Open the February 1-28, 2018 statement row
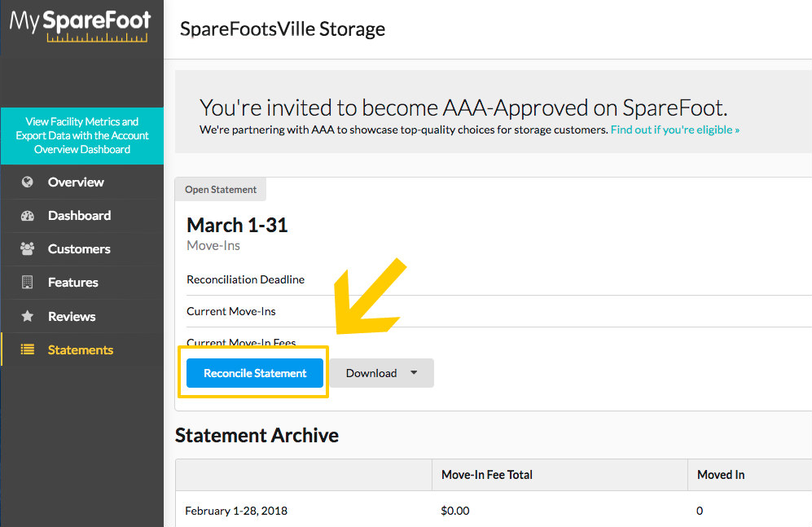 [494, 510]
